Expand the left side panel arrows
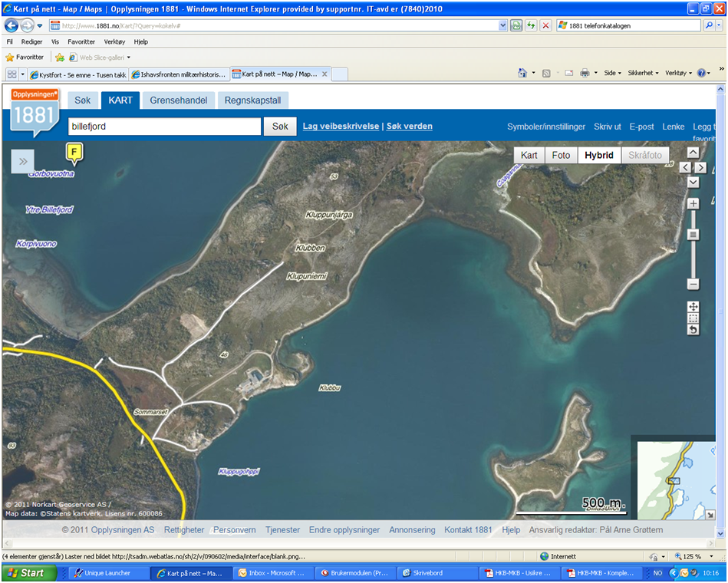 [23, 161]
